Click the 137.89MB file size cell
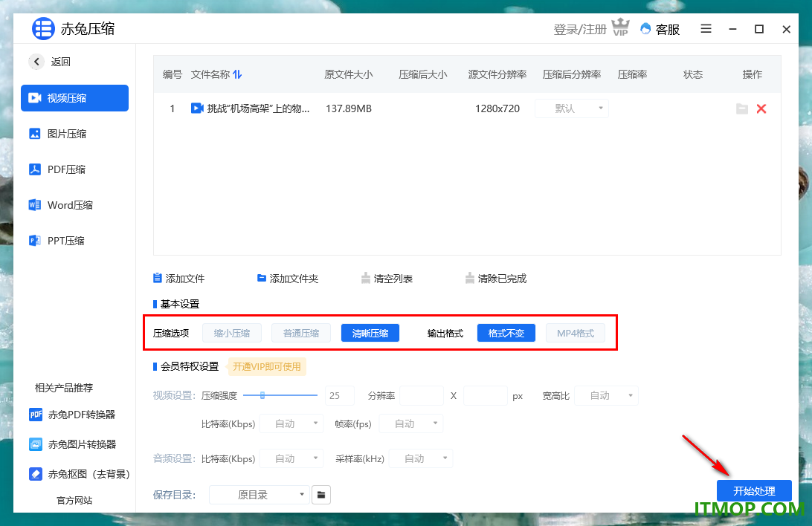The image size is (812, 526). (349, 108)
